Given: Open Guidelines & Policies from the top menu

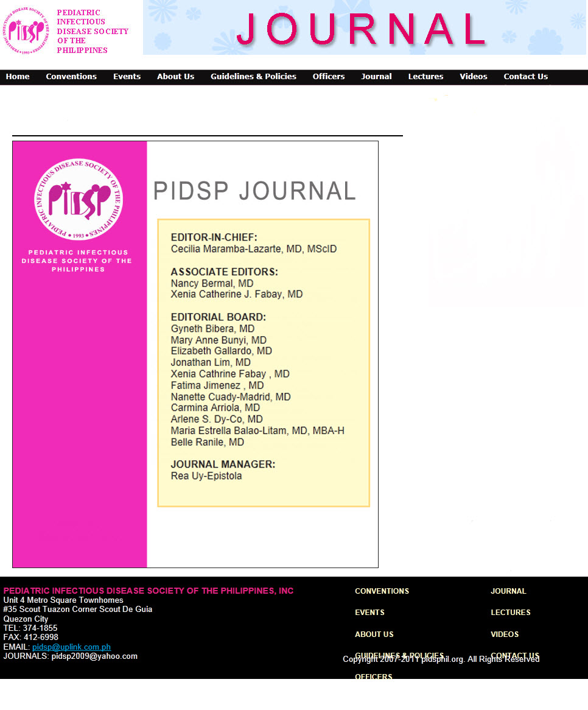Looking at the screenshot, I should pos(253,77).
